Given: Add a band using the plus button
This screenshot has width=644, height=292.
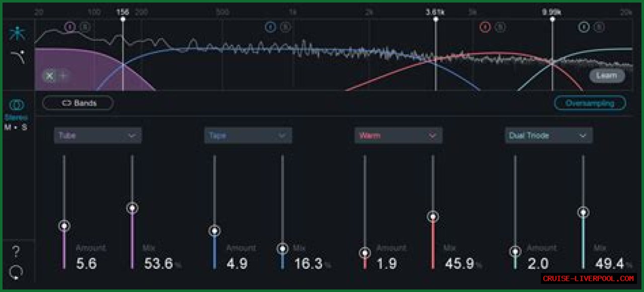Looking at the screenshot, I should coord(63,76).
